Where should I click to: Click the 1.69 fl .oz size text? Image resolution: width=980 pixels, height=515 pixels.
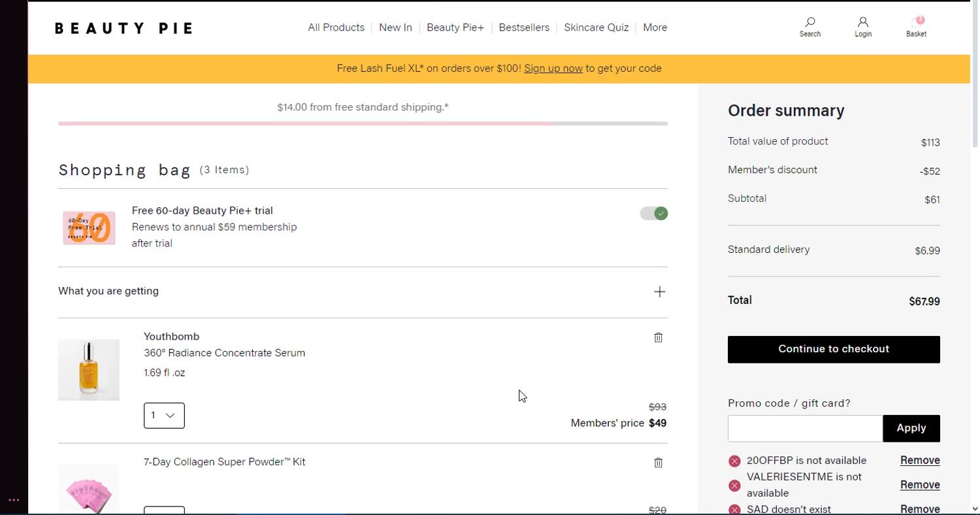164,373
